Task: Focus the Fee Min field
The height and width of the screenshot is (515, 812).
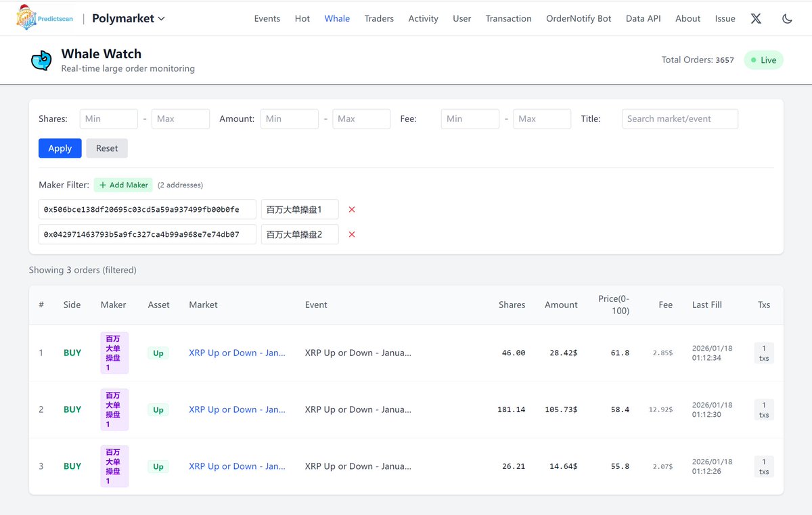Action: 470,118
